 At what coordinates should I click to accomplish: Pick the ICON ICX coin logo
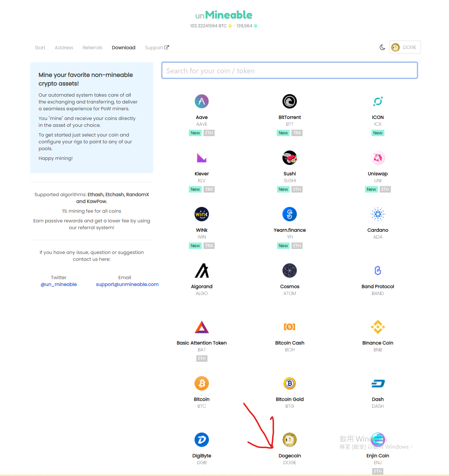click(x=378, y=101)
